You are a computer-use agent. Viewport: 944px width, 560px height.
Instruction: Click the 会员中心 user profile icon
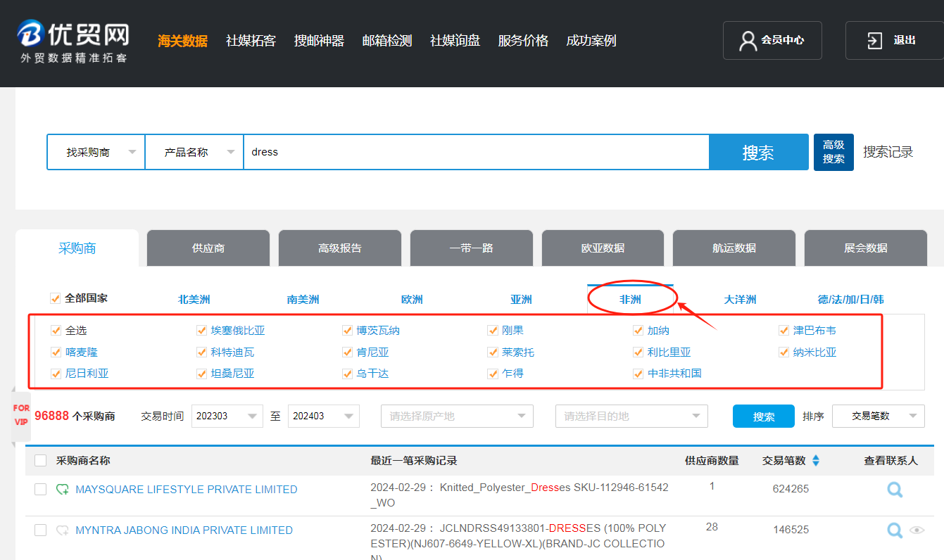[748, 41]
